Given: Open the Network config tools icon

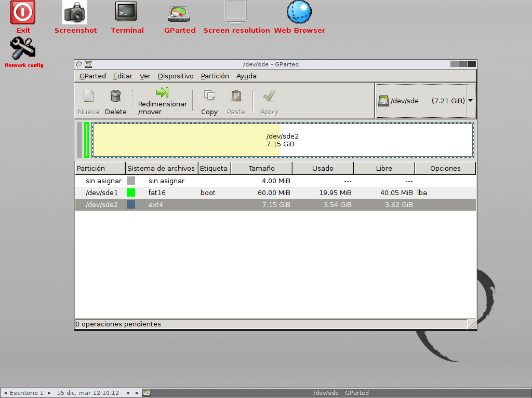Looking at the screenshot, I should click(23, 48).
